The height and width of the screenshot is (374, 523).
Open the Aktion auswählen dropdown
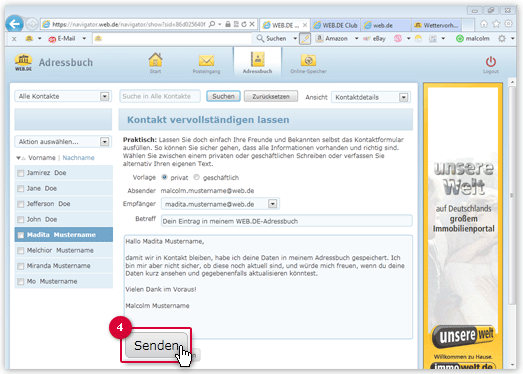pos(63,142)
